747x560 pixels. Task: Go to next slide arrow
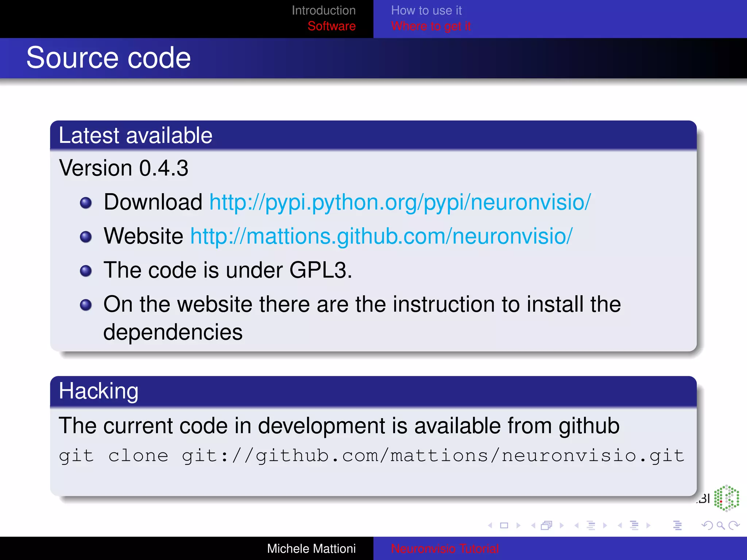(x=518, y=525)
